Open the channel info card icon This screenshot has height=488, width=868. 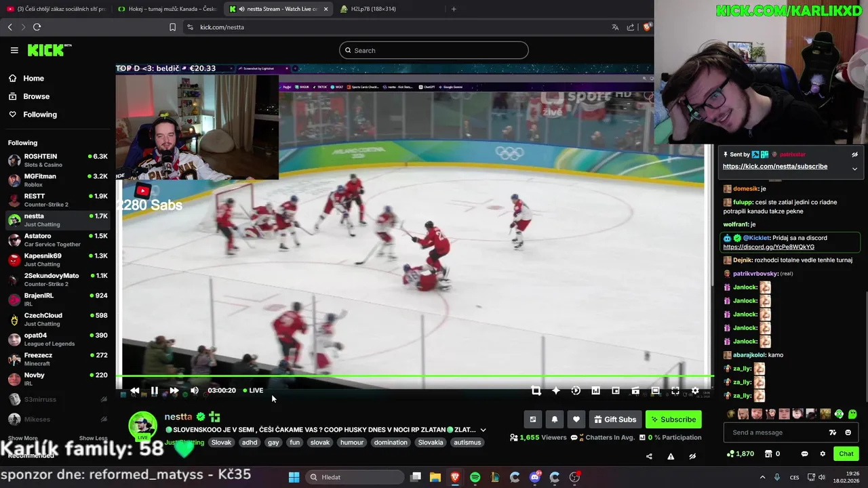pos(533,420)
